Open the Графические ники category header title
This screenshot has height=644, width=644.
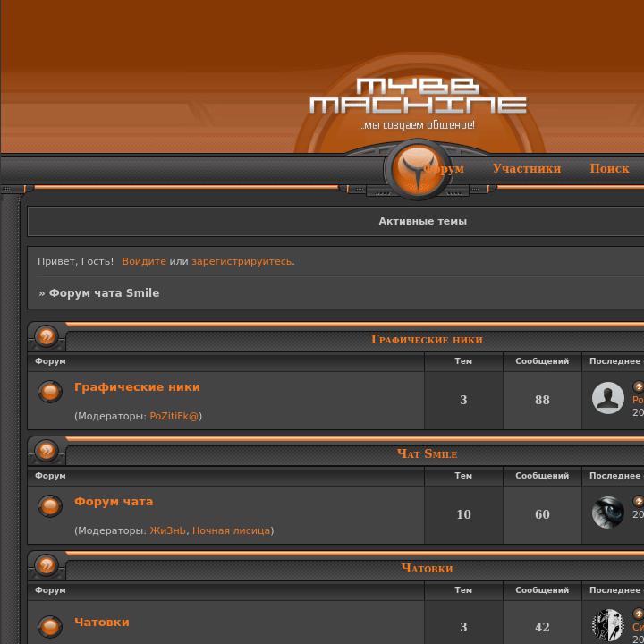427,339
